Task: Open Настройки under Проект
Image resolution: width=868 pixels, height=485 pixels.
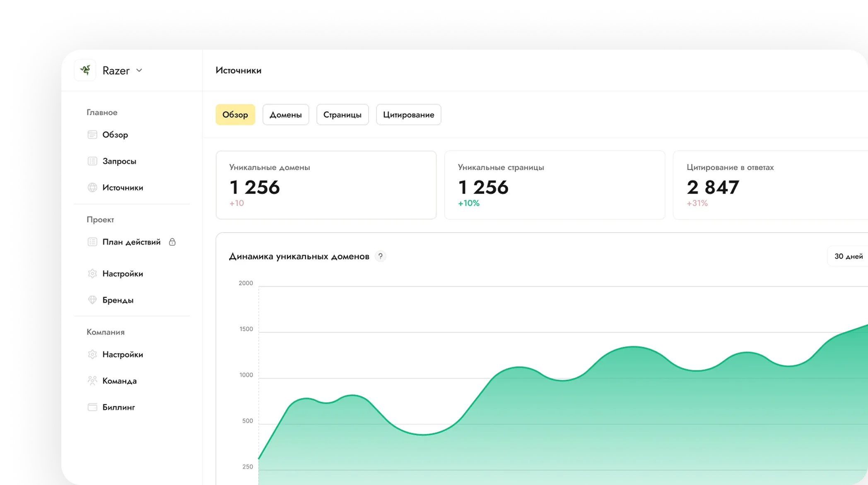Action: (123, 274)
